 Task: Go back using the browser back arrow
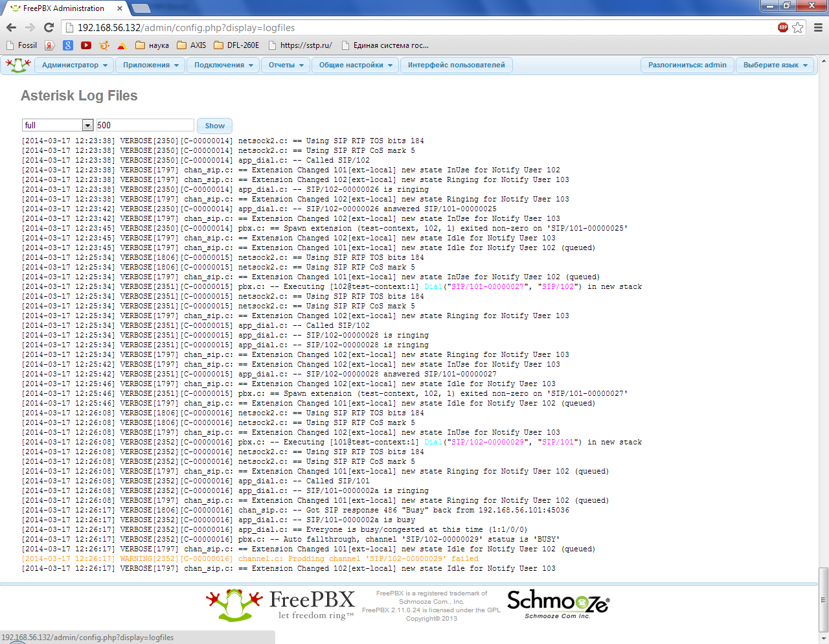[x=11, y=27]
